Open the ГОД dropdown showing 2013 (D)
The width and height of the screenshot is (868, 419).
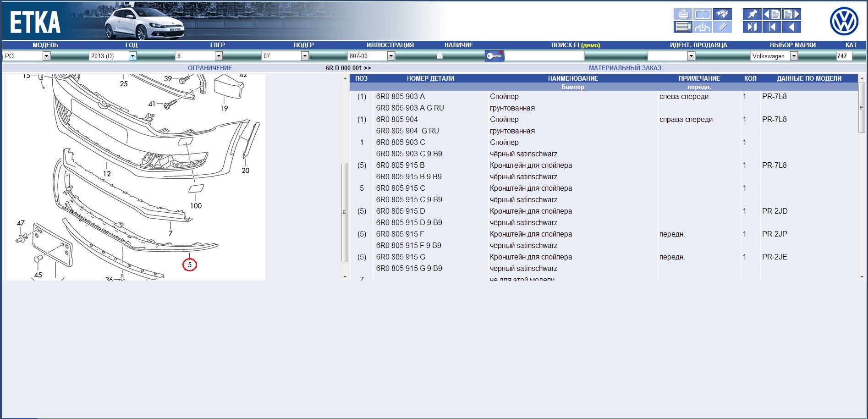coord(132,56)
